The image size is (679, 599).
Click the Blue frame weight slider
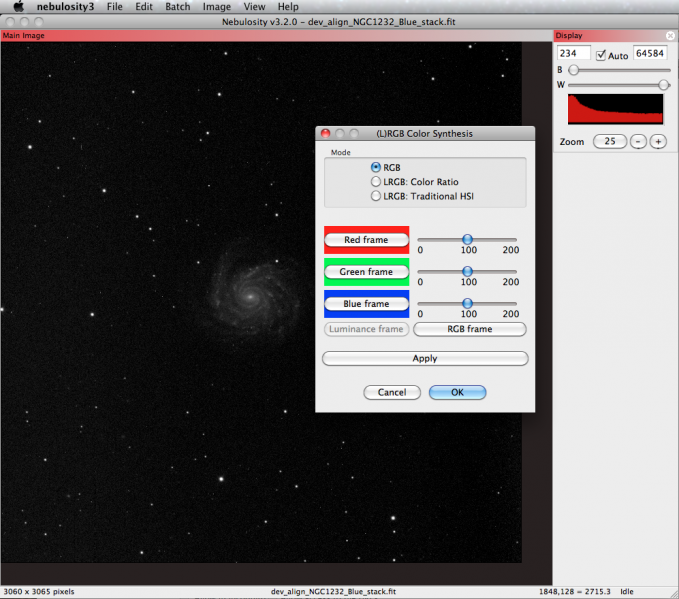click(x=467, y=303)
